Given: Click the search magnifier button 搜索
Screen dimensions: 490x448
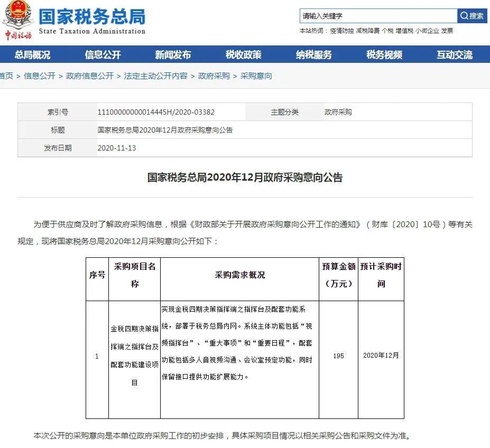Looking at the screenshot, I should [x=472, y=16].
